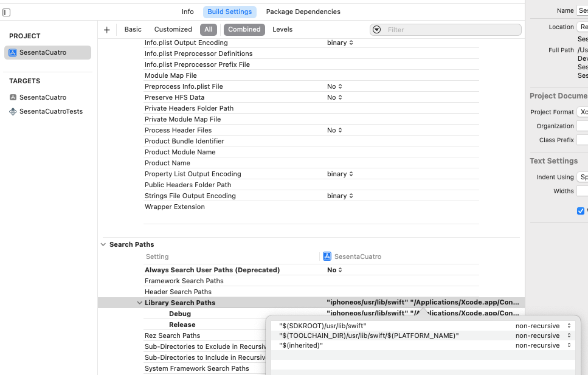The height and width of the screenshot is (375, 588).
Task: Select Public Headers Folder Path row
Action: pos(311,185)
